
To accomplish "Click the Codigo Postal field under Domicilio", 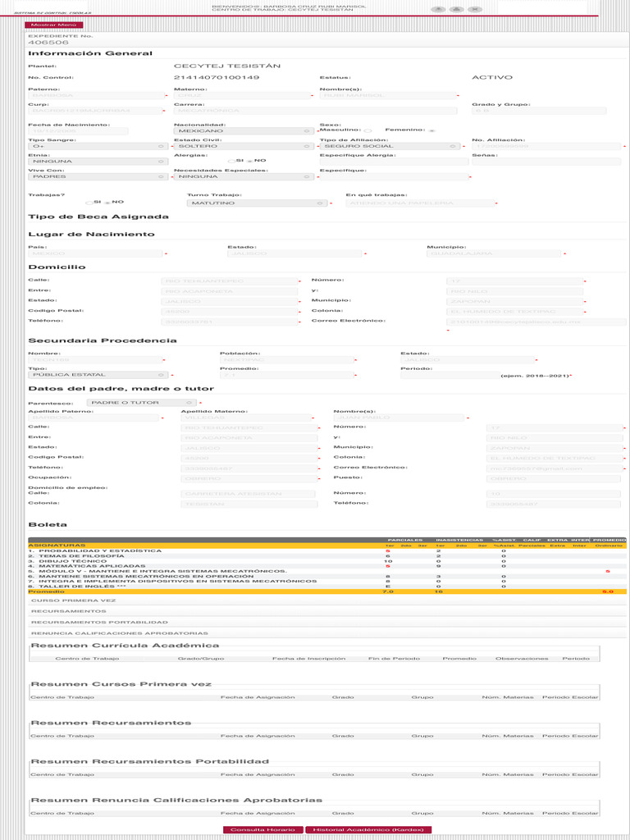I will coord(230,312).
